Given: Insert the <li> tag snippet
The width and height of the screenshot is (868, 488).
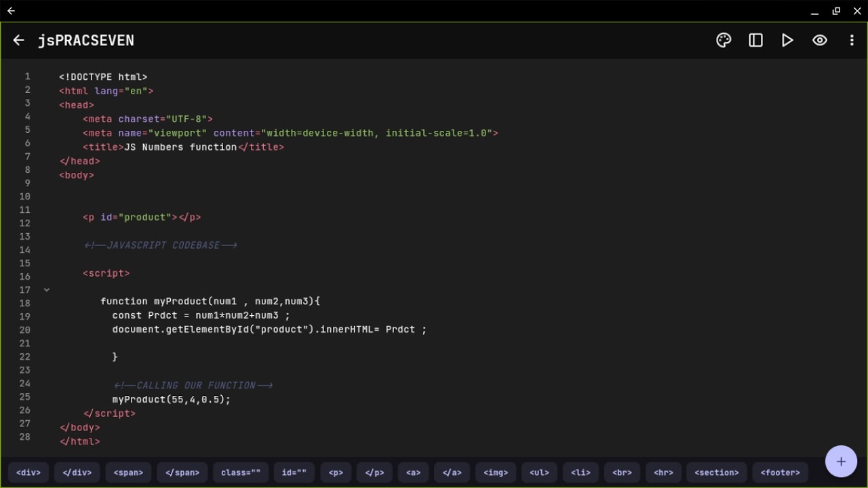Looking at the screenshot, I should [x=580, y=472].
